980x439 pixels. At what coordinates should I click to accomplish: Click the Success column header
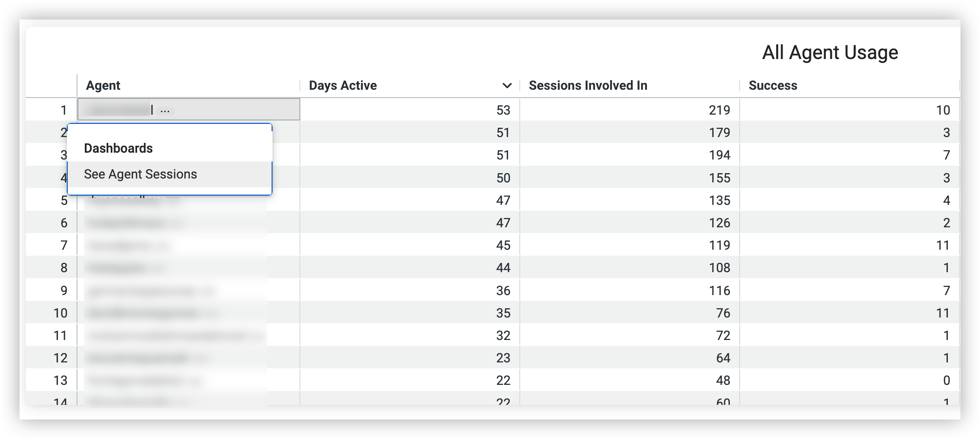[773, 85]
